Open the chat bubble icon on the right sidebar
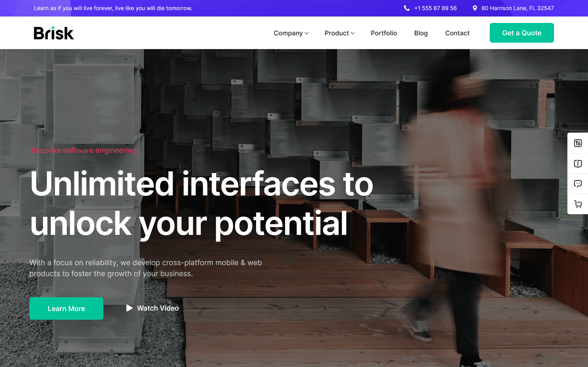The width and height of the screenshot is (588, 367). 578,184
